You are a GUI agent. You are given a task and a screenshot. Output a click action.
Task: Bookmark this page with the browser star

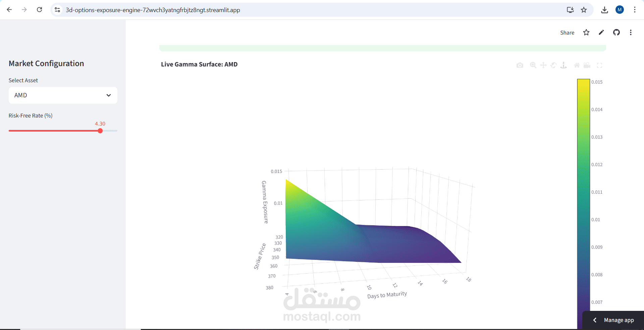click(584, 10)
